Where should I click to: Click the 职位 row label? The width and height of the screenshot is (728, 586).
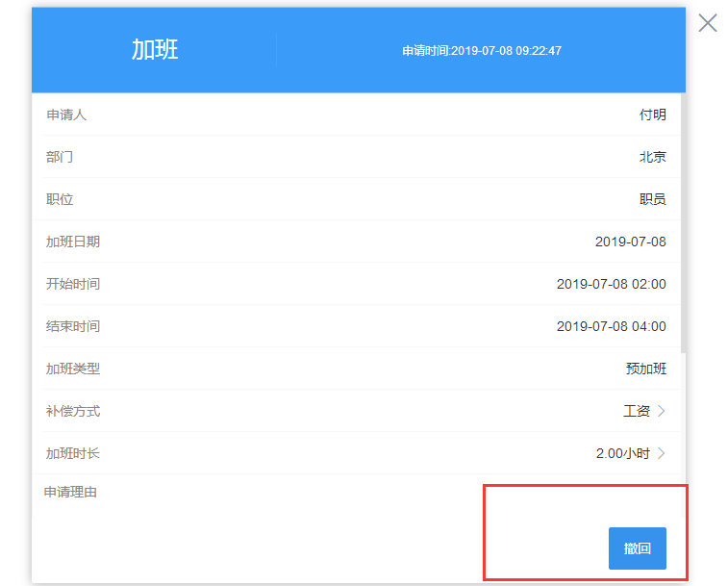click(x=60, y=199)
